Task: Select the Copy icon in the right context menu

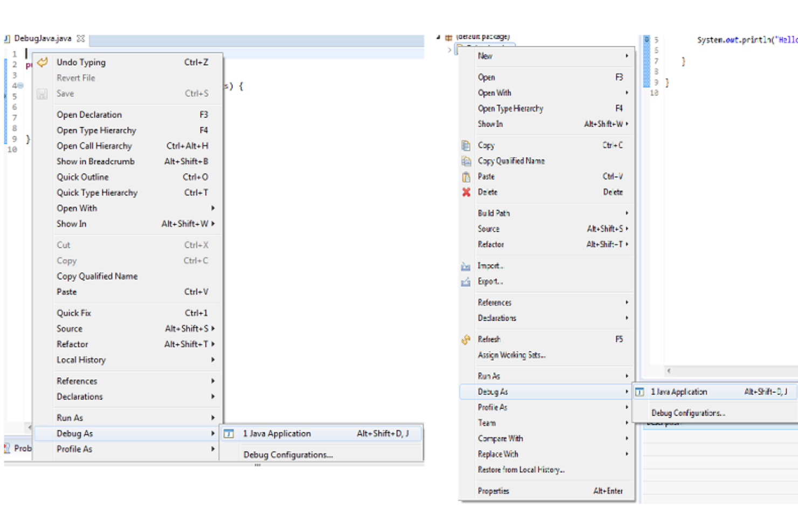Action: pyautogui.click(x=465, y=145)
